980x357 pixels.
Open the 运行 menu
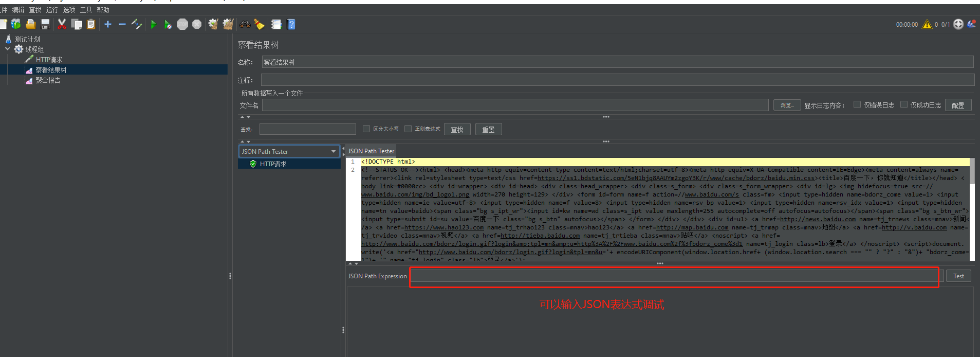(x=52, y=10)
